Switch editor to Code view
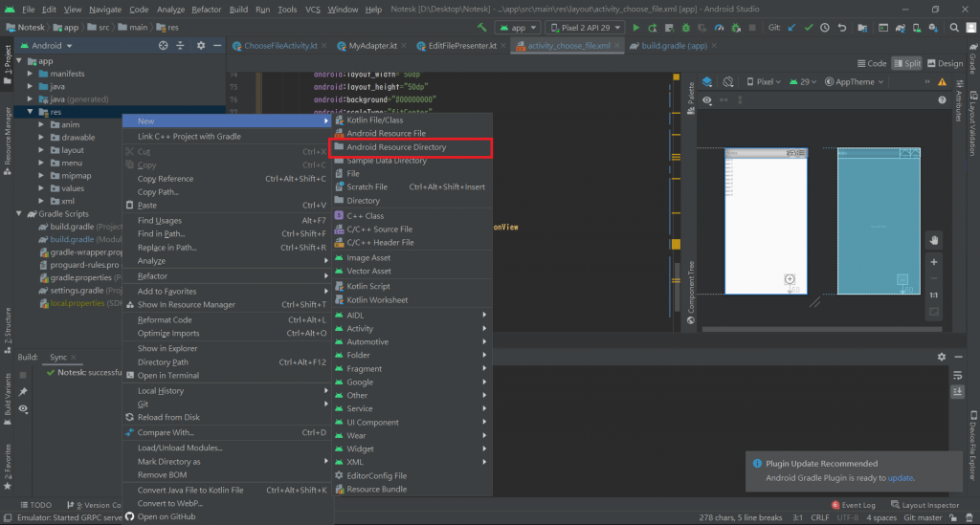The width and height of the screenshot is (980, 525). [x=872, y=63]
